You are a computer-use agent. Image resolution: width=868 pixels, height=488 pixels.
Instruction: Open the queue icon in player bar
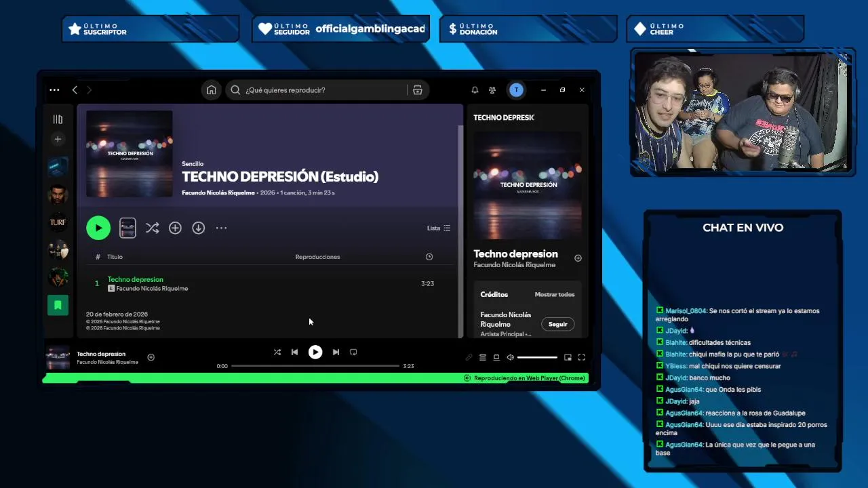[483, 357]
